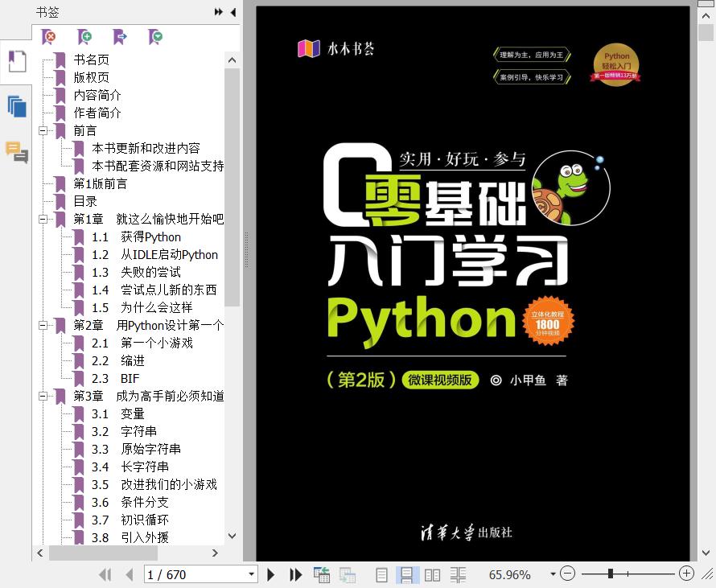Switch to single page layout

pos(381,574)
